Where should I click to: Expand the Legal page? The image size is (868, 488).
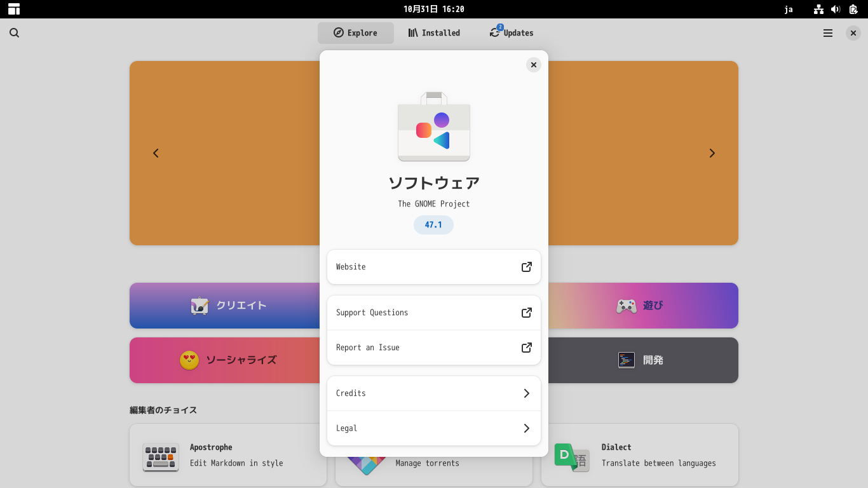click(x=434, y=428)
